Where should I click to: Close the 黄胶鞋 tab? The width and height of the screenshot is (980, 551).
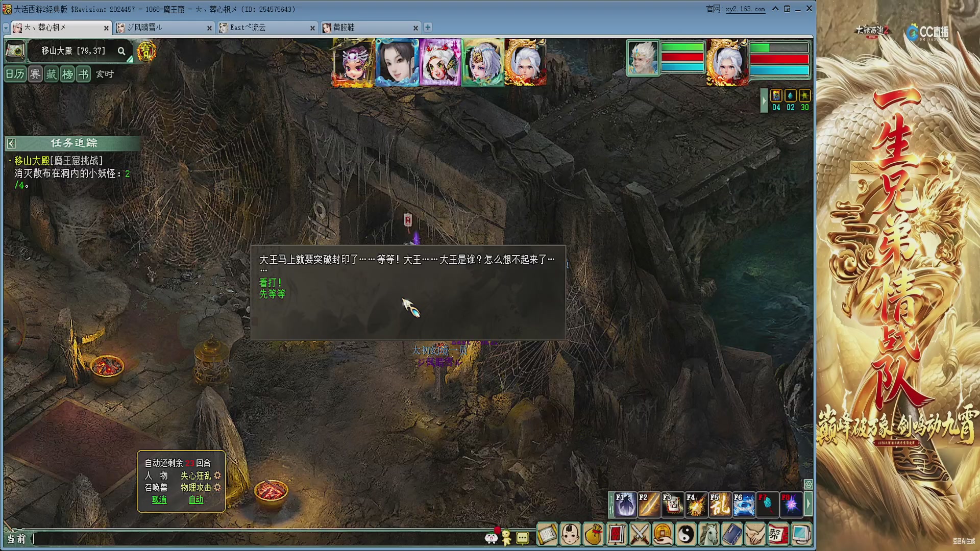click(415, 28)
